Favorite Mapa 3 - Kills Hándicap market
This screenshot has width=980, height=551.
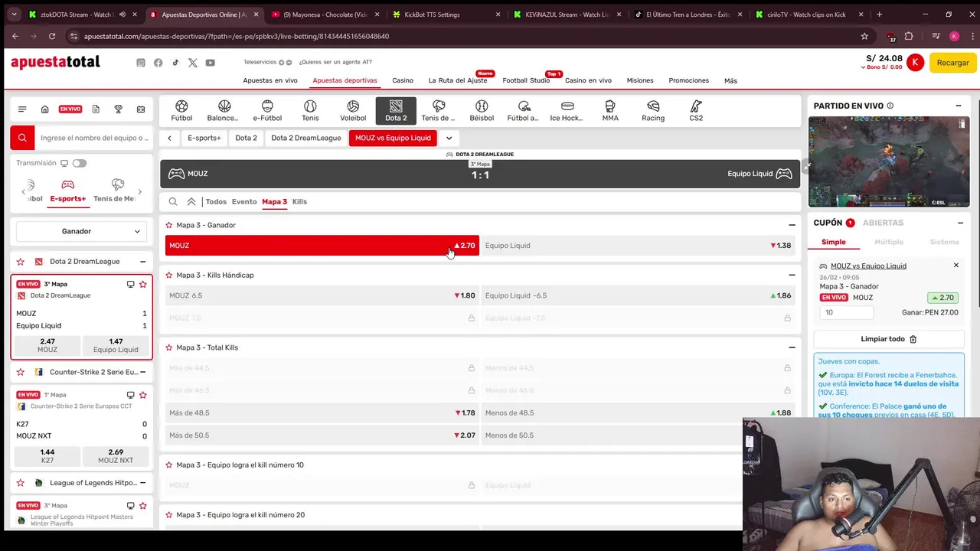pyautogui.click(x=169, y=275)
